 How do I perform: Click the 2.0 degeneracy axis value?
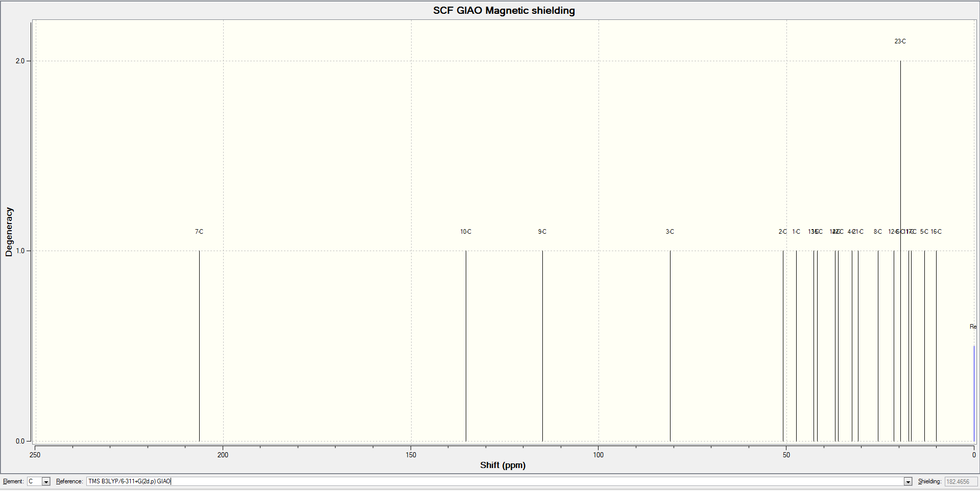tap(20, 61)
